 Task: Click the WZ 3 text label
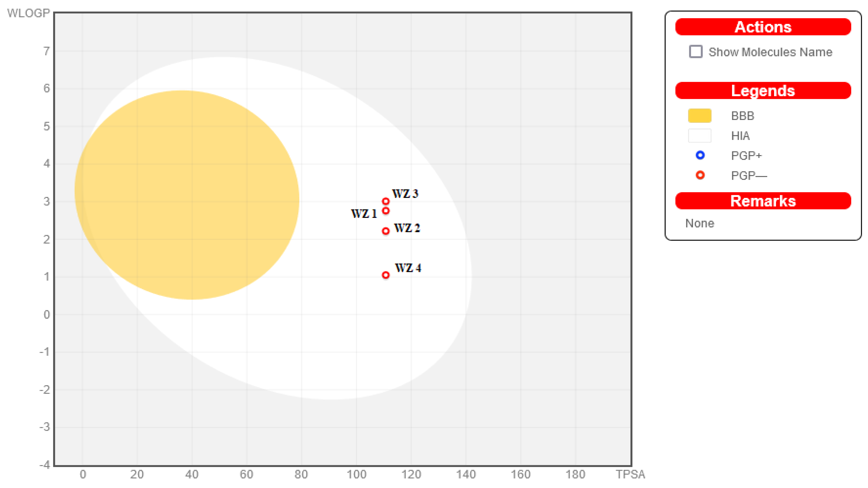tap(405, 194)
